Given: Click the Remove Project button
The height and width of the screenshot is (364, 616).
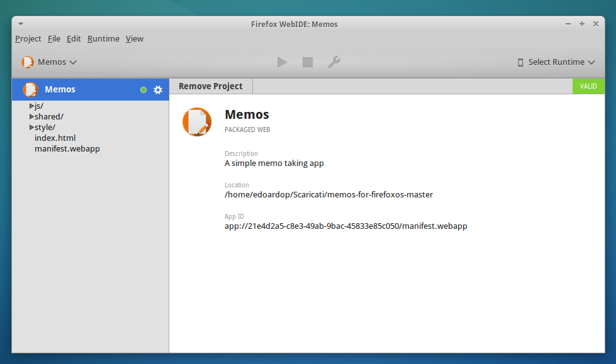Looking at the screenshot, I should [x=211, y=86].
